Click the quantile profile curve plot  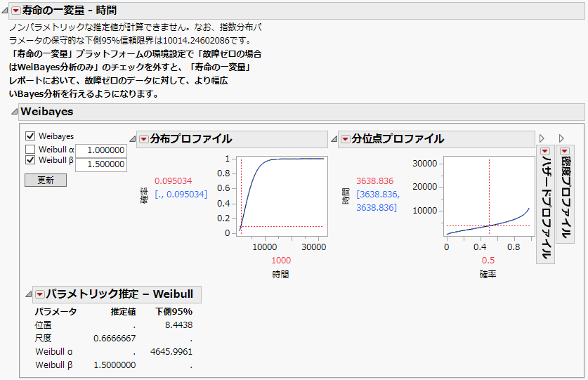click(489, 196)
